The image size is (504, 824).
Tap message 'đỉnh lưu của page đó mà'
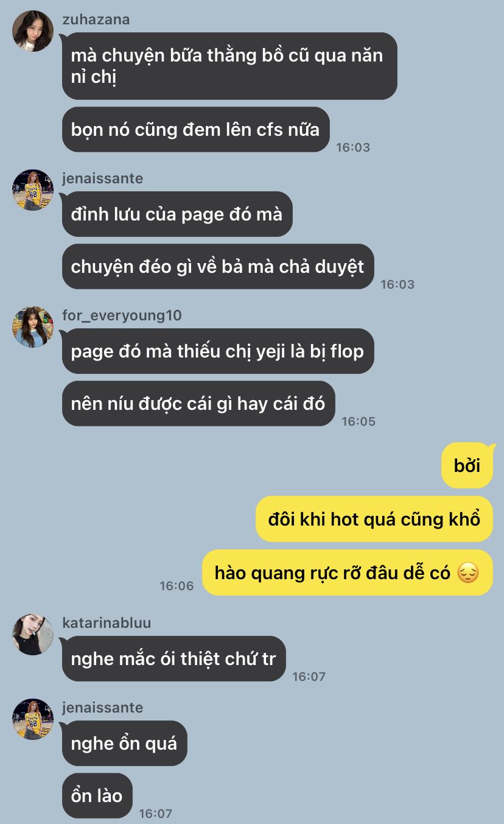coord(177,214)
